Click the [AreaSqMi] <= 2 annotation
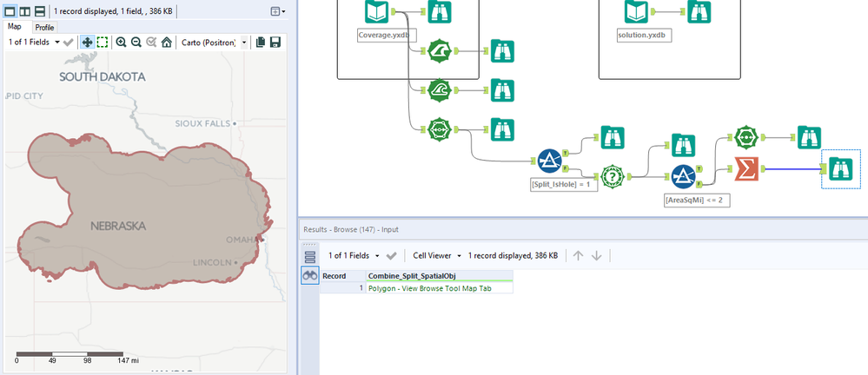 click(697, 201)
